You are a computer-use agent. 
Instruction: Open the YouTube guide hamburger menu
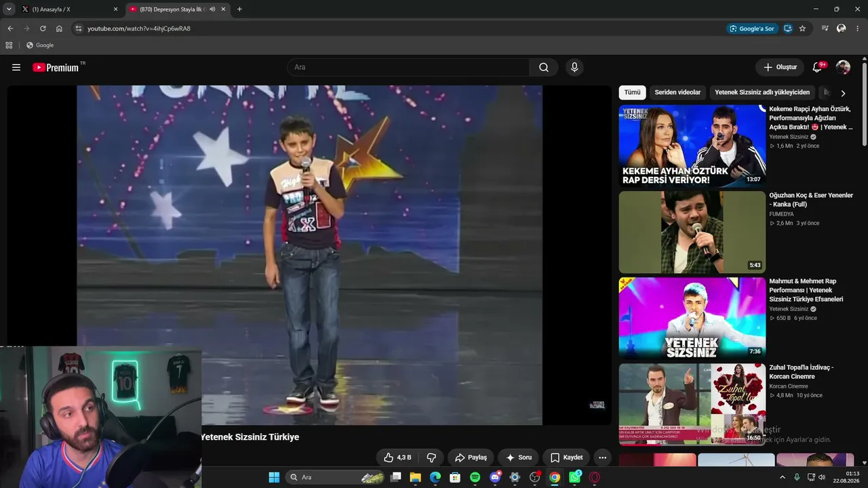16,67
